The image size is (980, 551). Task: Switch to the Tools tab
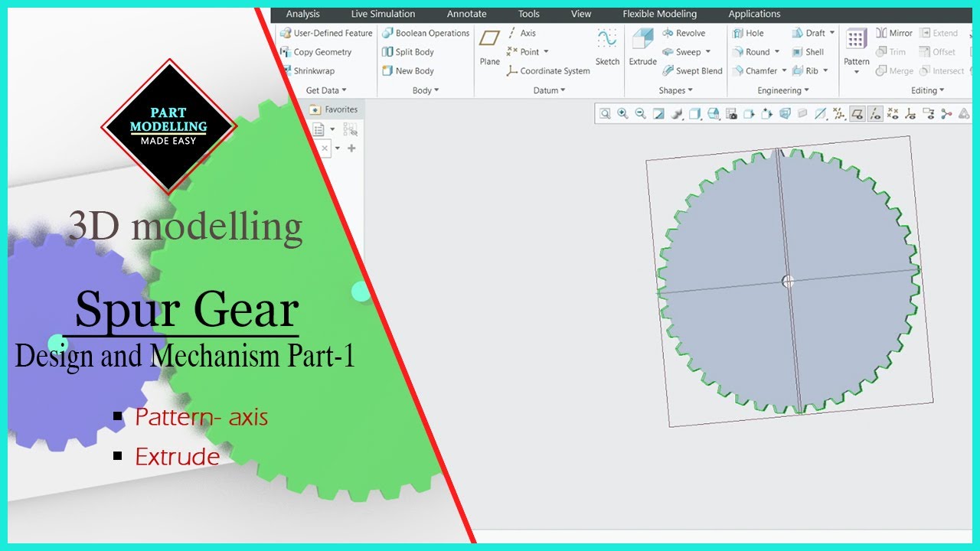pyautogui.click(x=529, y=14)
